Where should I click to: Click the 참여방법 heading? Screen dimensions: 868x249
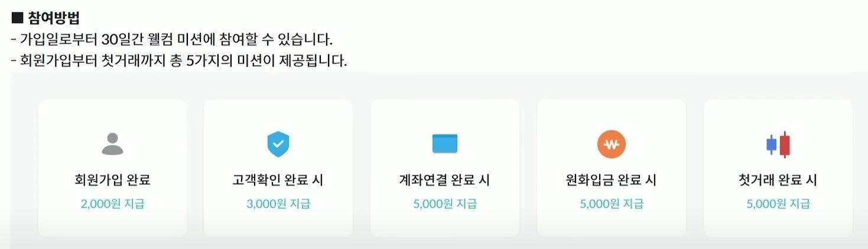(x=54, y=18)
